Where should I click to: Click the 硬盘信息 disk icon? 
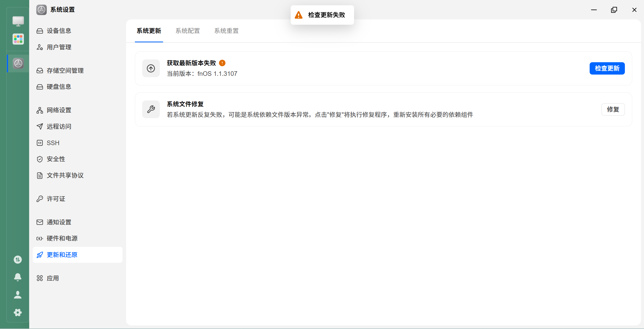[40, 87]
